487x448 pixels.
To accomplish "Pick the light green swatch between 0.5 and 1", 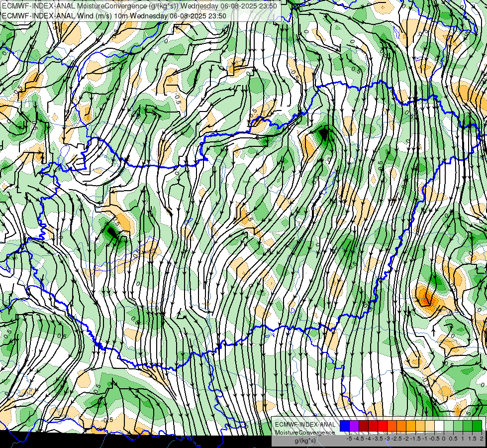I will click(458, 426).
